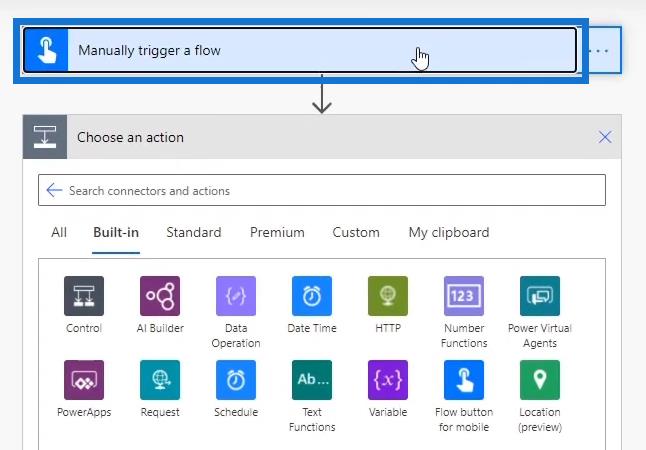Switch to the Standard tab
Viewport: 646px width, 450px height.
tap(194, 232)
